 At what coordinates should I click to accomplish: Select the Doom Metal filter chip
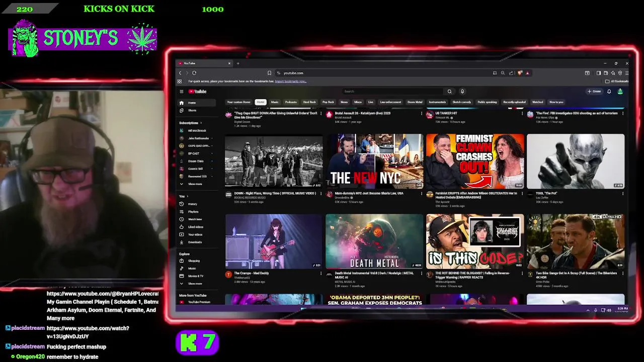click(x=415, y=102)
